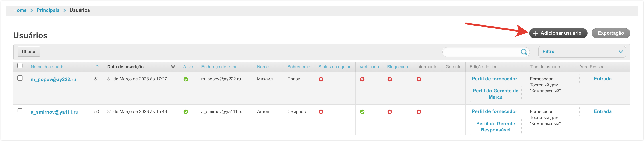The image size is (644, 141).
Task: Click the Adicionar usuário button
Action: click(x=558, y=33)
